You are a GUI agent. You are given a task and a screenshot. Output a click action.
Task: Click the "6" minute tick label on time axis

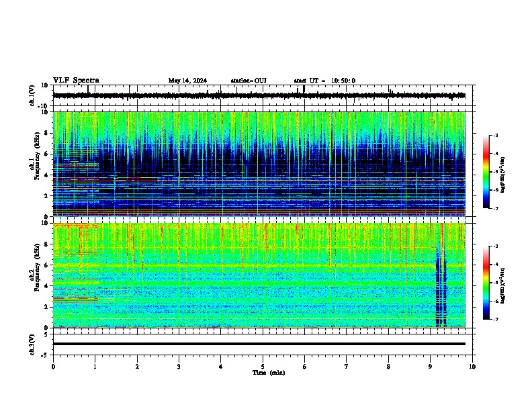pos(305,367)
